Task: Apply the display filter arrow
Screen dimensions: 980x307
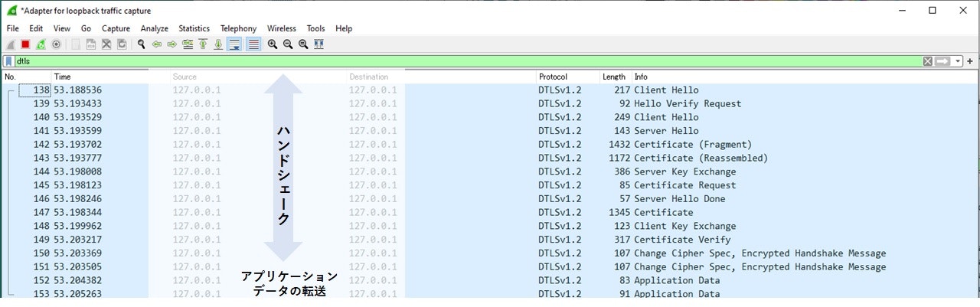Action: [x=943, y=61]
